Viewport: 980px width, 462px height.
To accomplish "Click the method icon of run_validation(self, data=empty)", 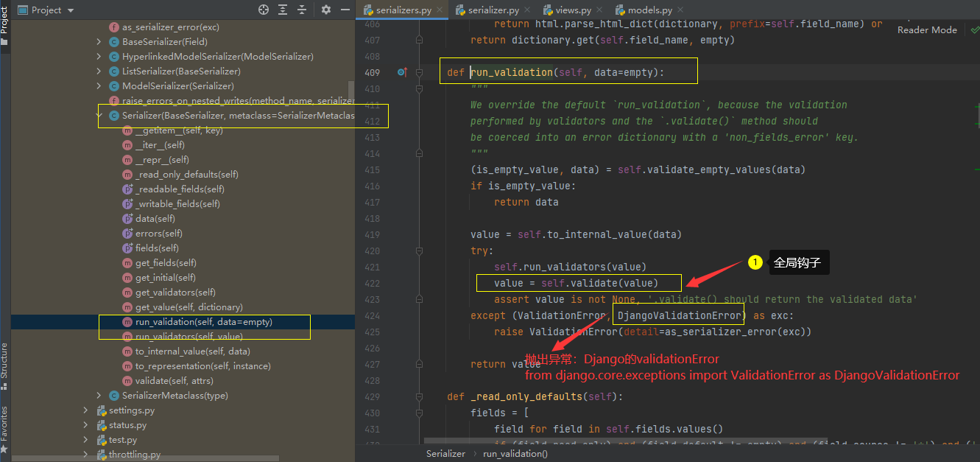I will click(127, 322).
